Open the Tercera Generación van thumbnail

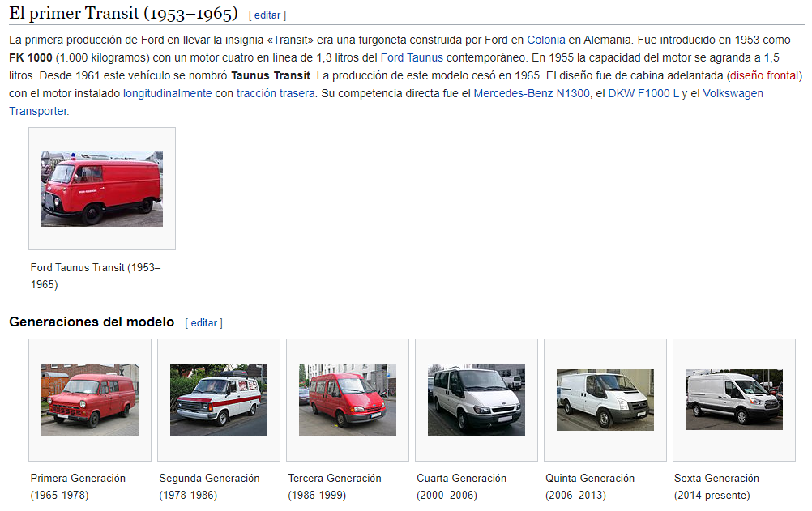pyautogui.click(x=348, y=400)
